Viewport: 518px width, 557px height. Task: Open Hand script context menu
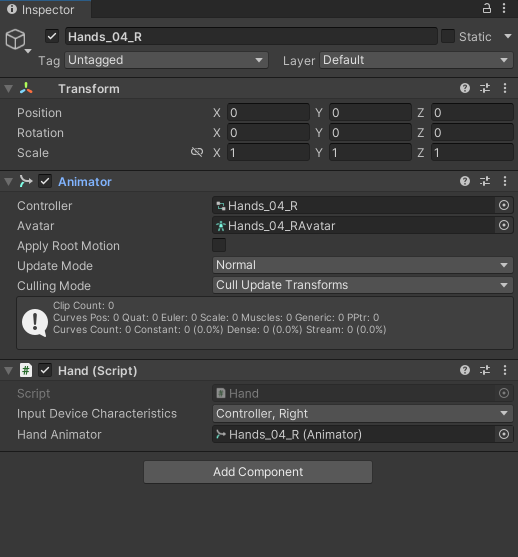(505, 370)
